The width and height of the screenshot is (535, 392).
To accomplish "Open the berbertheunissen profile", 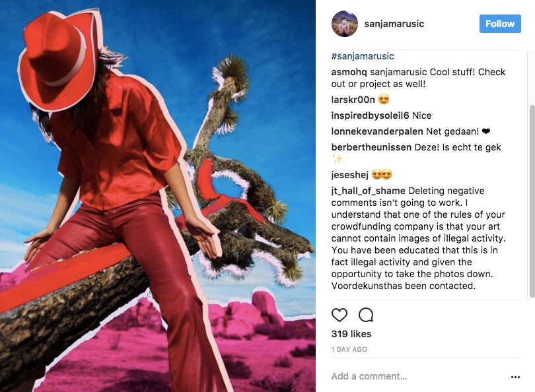I will (371, 147).
